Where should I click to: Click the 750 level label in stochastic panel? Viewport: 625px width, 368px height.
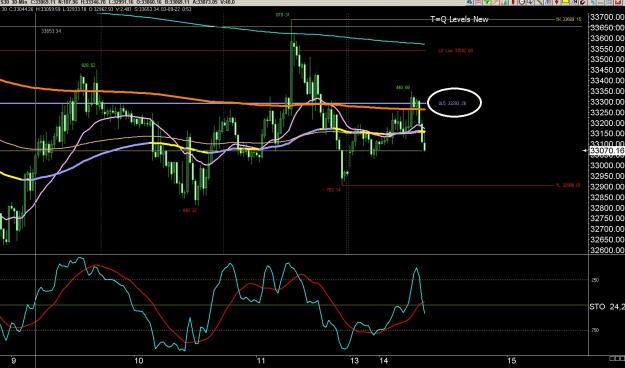tap(595, 331)
